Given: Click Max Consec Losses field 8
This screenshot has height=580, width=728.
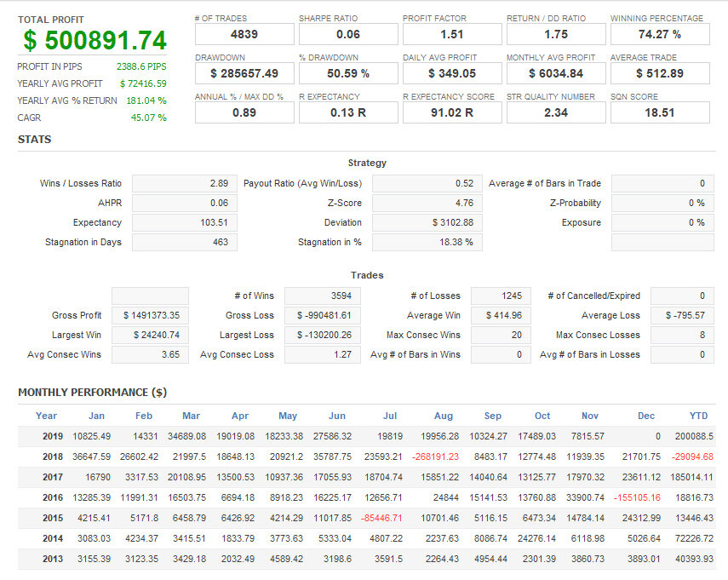Looking at the screenshot, I should [x=683, y=335].
